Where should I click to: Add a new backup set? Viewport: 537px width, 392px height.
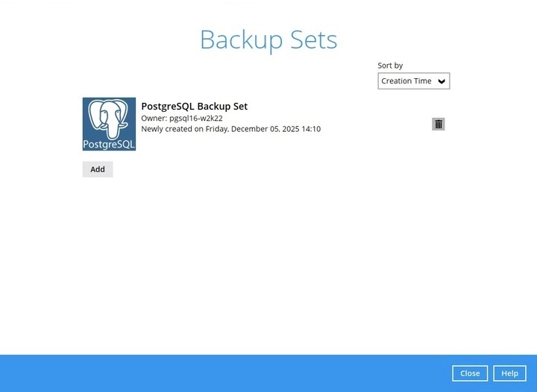(x=98, y=169)
